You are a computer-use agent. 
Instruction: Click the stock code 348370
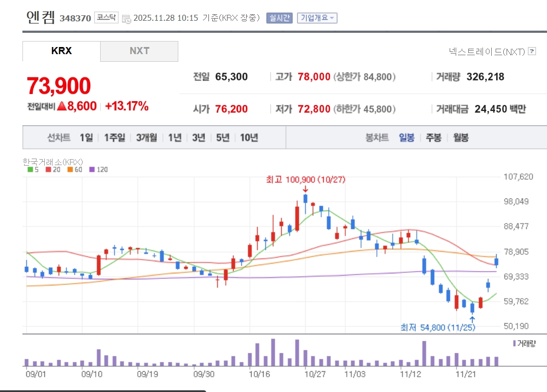(75, 18)
